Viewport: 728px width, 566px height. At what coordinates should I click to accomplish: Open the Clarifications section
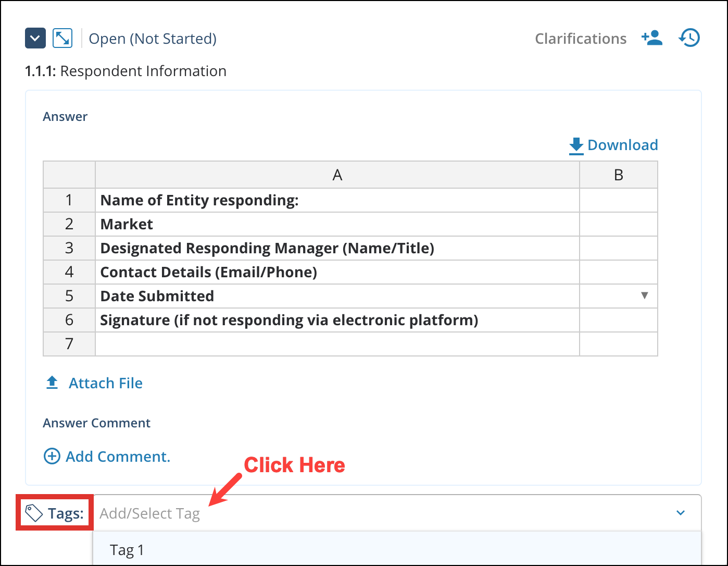(x=580, y=38)
